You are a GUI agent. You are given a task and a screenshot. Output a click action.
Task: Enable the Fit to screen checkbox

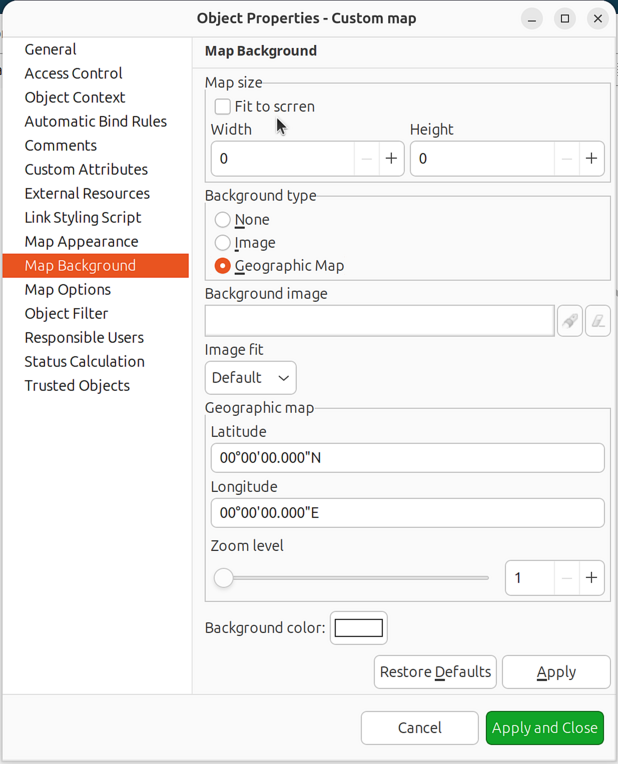click(x=223, y=106)
